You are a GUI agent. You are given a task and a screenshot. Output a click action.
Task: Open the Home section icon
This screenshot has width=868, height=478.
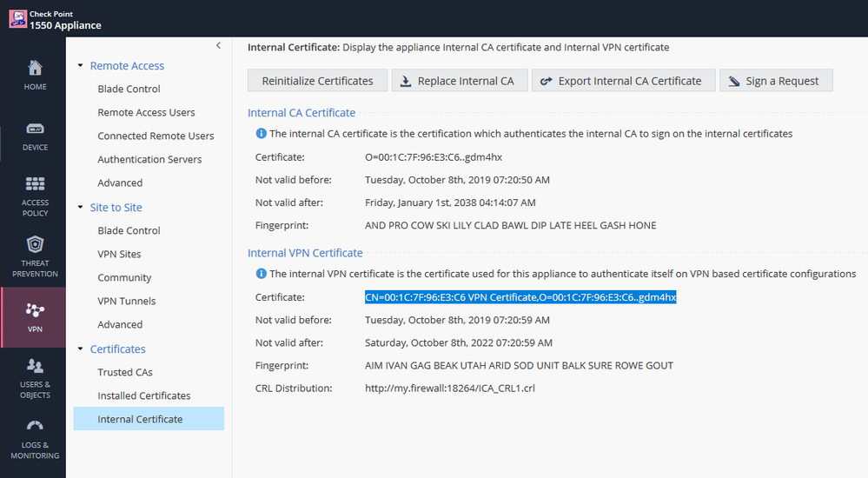tap(35, 68)
